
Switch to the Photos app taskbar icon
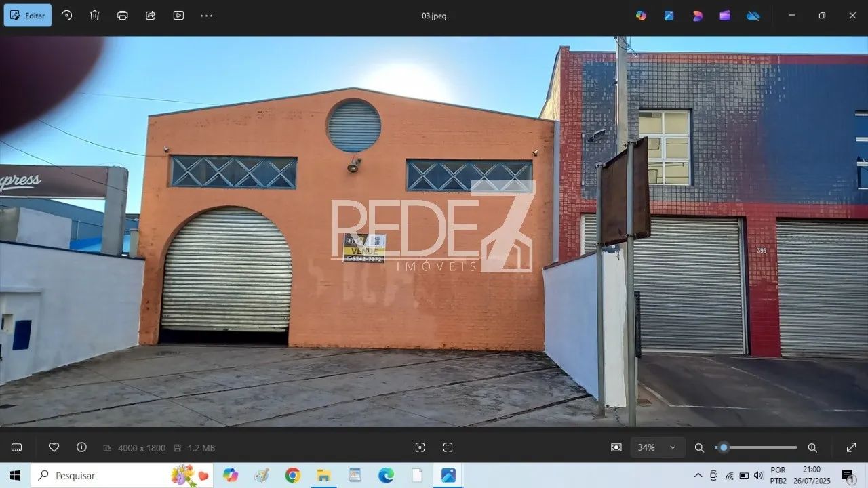[448, 475]
